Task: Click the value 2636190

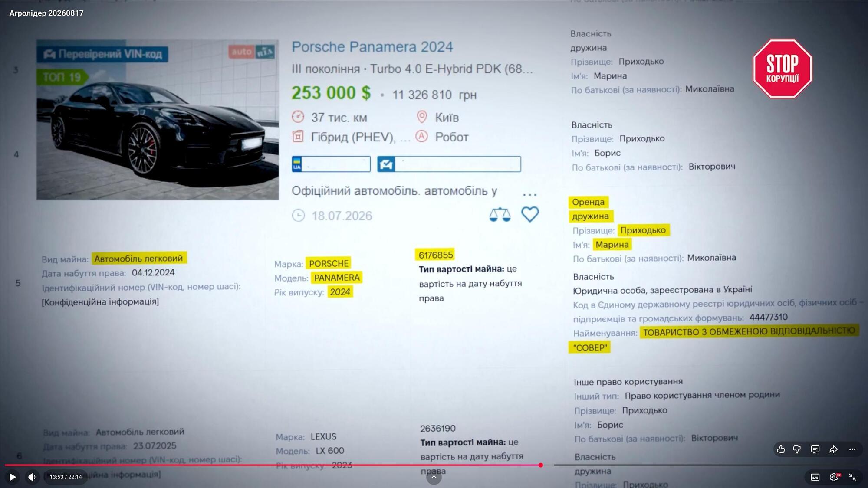Action: pos(438,428)
